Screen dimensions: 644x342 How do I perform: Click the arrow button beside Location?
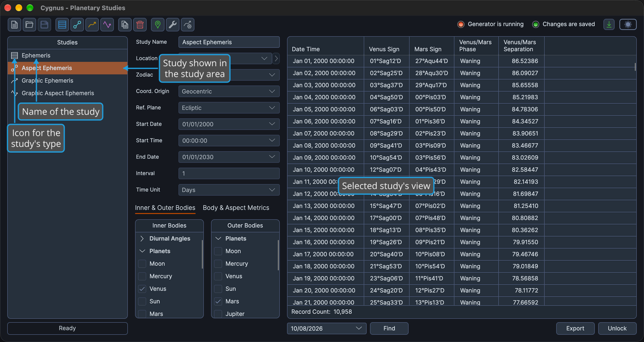[x=276, y=58]
